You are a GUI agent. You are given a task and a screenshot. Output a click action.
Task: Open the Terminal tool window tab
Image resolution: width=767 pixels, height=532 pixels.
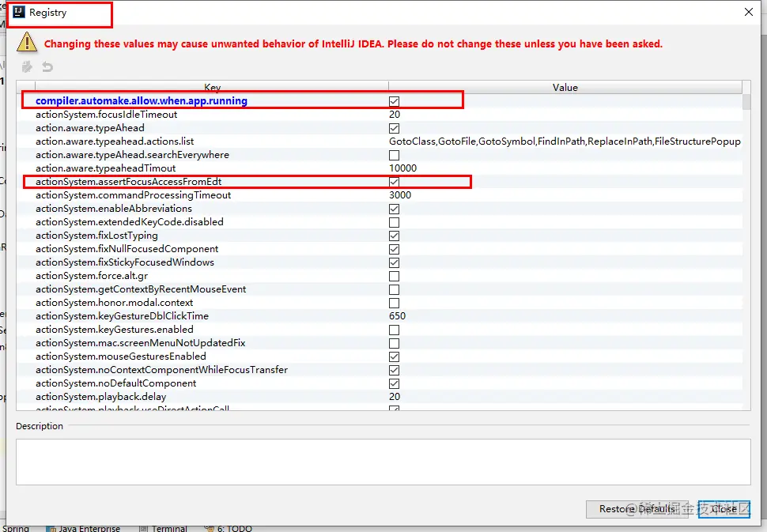(164, 528)
